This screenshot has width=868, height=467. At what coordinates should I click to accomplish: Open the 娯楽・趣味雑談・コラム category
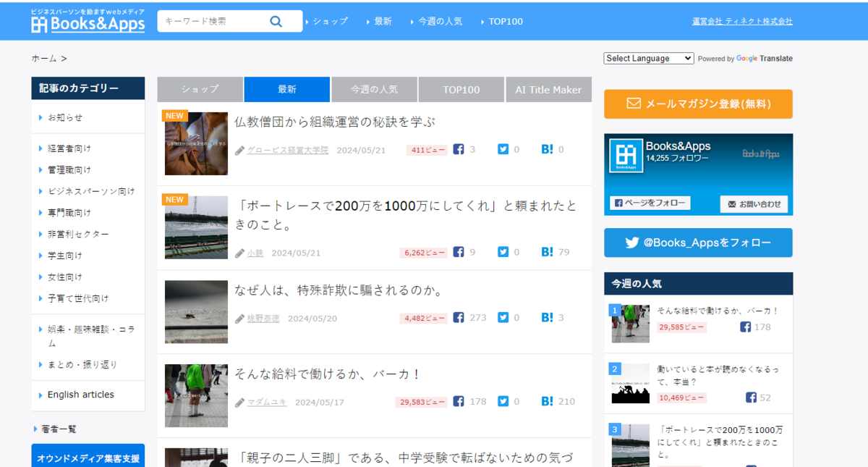91,336
